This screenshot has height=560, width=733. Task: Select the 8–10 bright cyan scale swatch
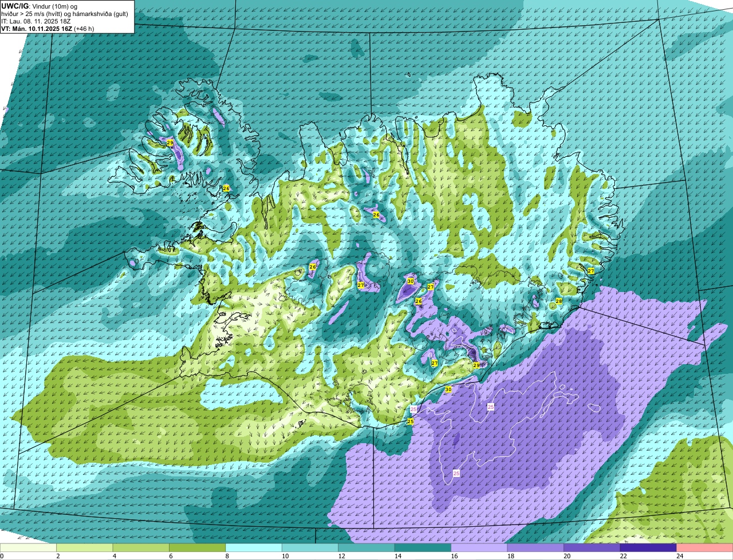coord(254,547)
